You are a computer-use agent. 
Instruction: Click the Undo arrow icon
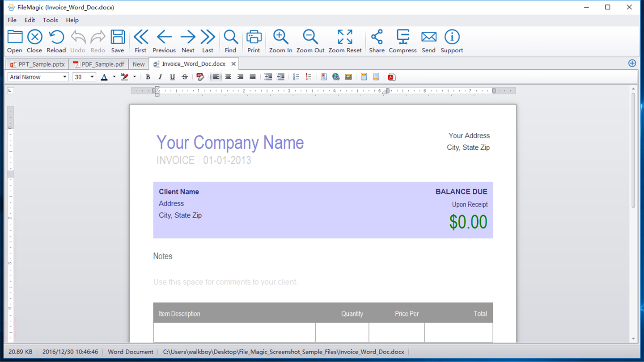(78, 37)
